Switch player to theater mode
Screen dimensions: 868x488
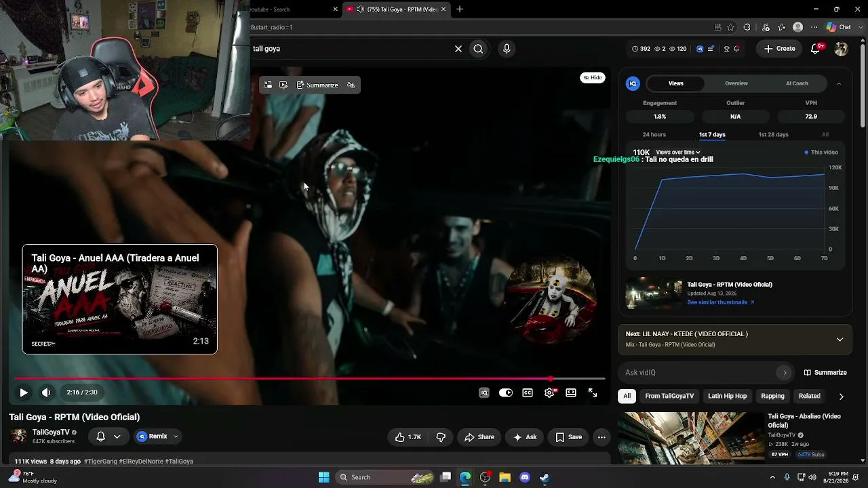(571, 392)
